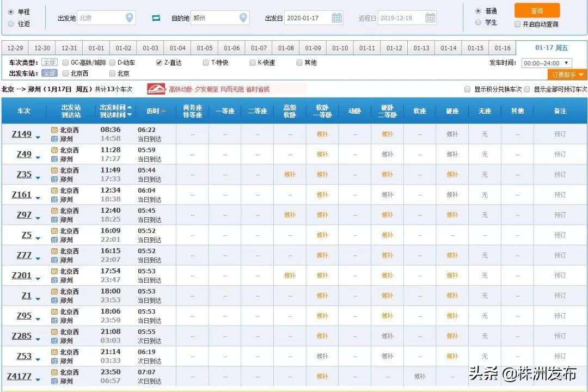This screenshot has width=588, height=392.
Task: Click the location pin icon beside 目的地
Action: (x=243, y=17)
